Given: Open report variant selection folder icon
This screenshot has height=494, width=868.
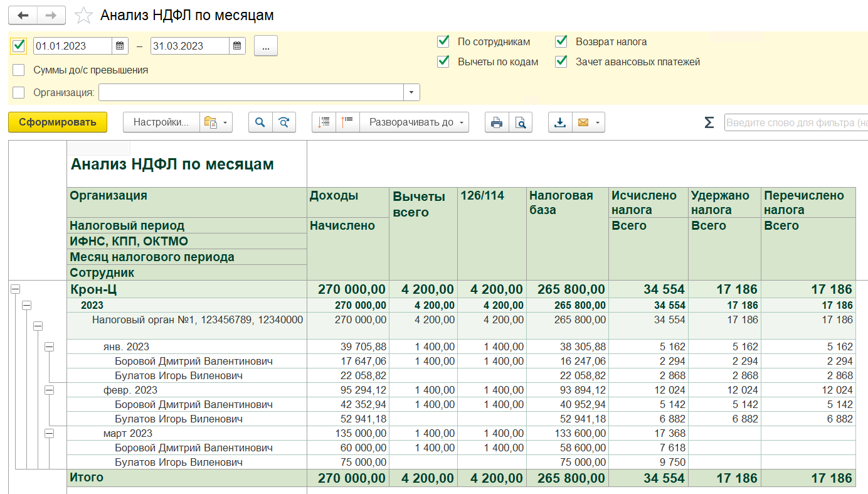Looking at the screenshot, I should 209,122.
